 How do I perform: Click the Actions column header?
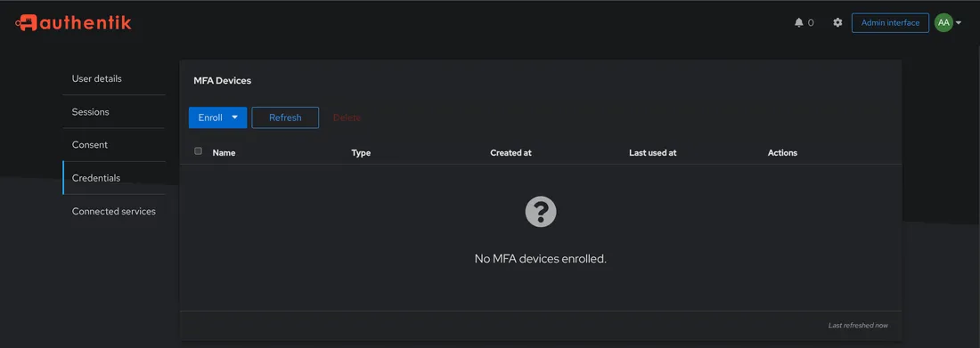pyautogui.click(x=782, y=152)
